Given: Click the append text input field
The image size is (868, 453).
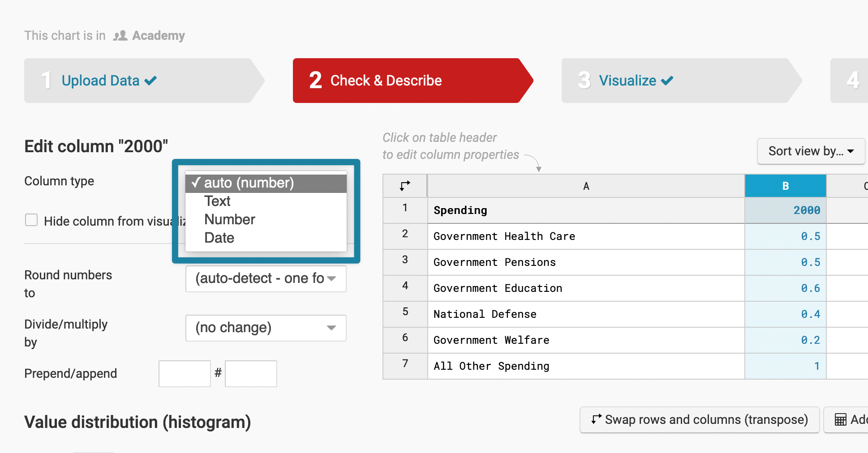Looking at the screenshot, I should (251, 373).
